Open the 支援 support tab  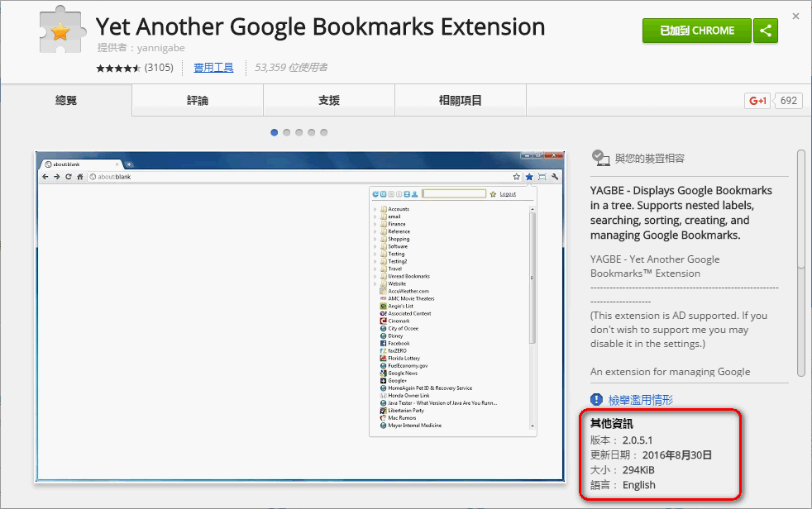(x=329, y=101)
